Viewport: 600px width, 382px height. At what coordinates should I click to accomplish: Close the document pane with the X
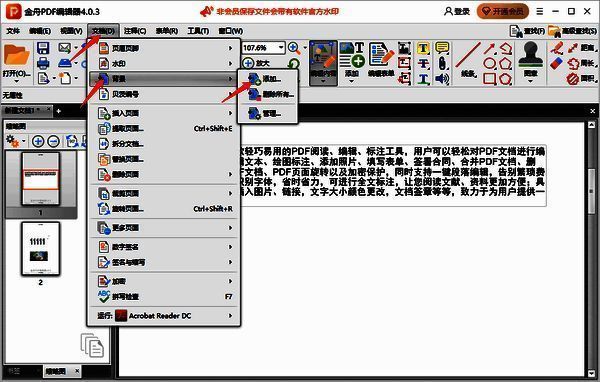(592, 111)
